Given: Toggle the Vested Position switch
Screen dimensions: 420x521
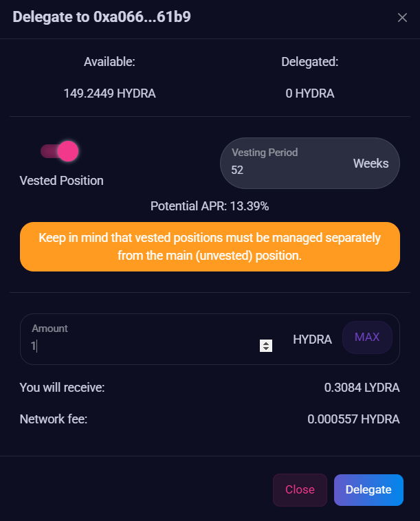Looking at the screenshot, I should [60, 151].
